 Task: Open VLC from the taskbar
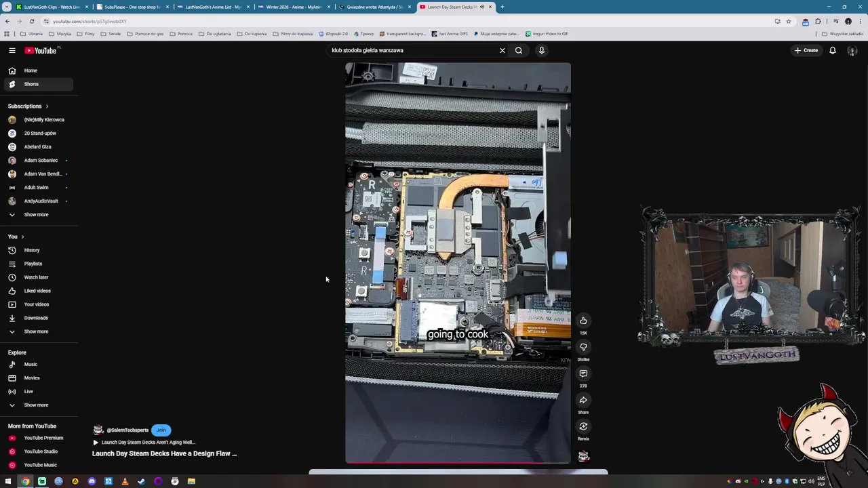click(125, 481)
